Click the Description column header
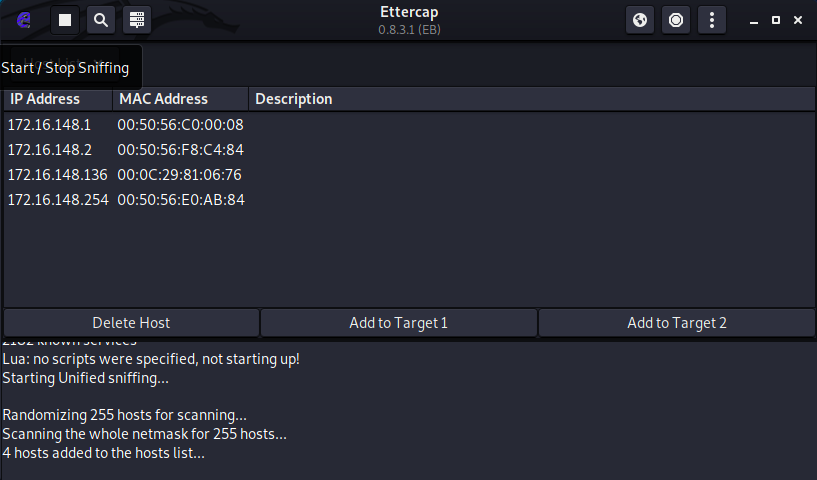The width and height of the screenshot is (817, 480). 530,99
